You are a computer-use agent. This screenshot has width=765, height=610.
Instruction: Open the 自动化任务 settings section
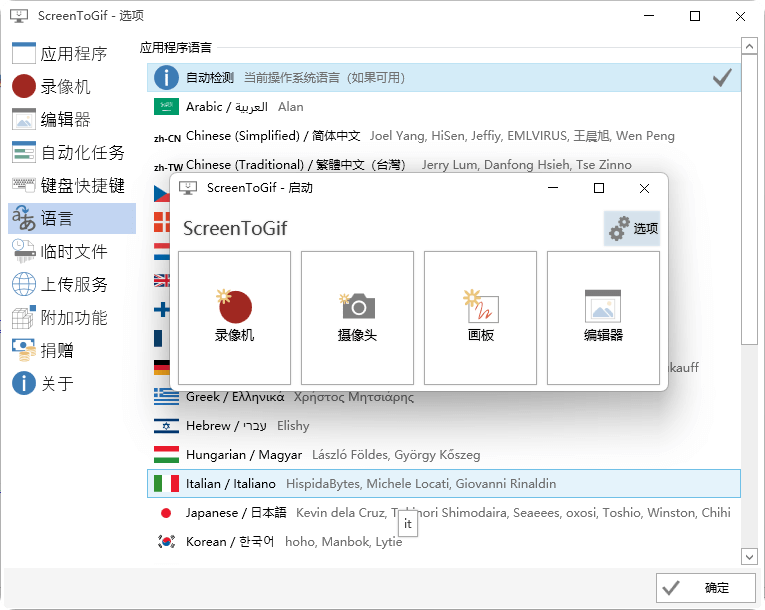72,152
